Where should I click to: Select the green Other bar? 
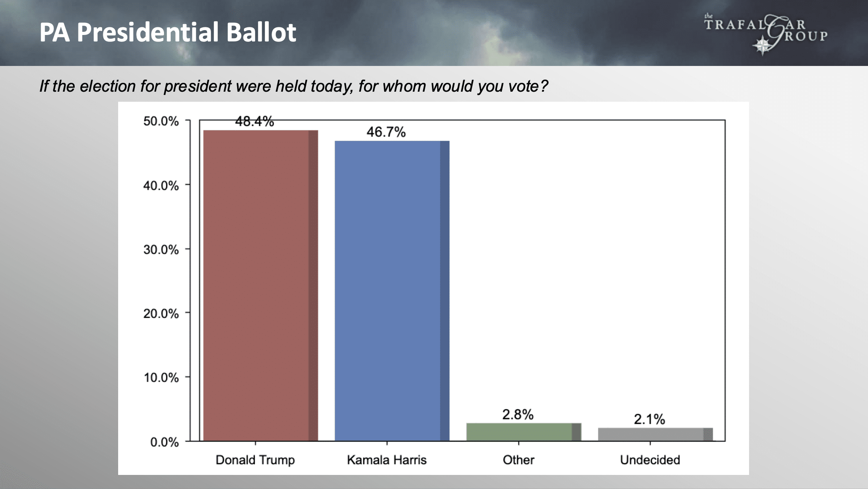point(523,432)
